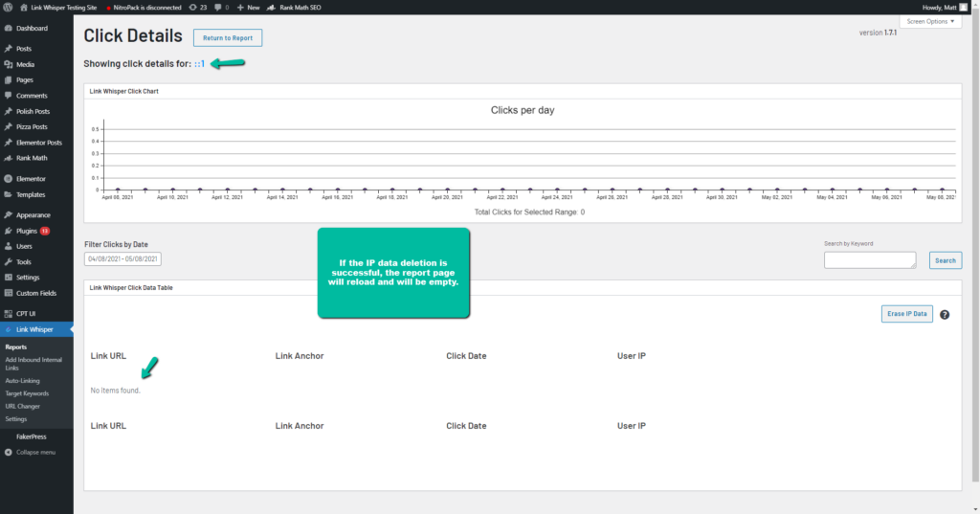Viewport: 980px width, 514px height.
Task: Click the Link Whisper Click Data Table header
Action: tap(523, 288)
